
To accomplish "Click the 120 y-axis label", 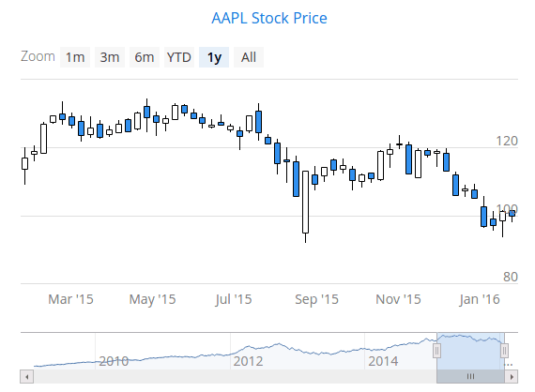I will click(507, 141).
